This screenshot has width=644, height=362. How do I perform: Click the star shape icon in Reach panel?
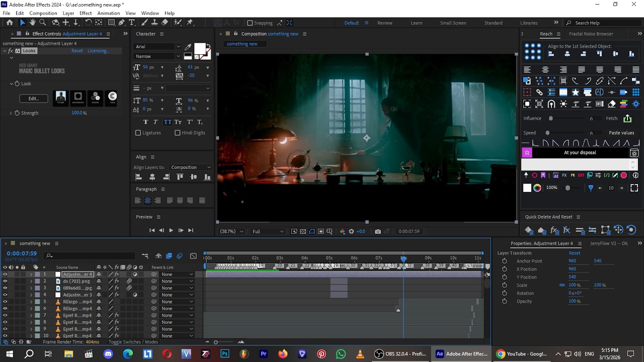(575, 92)
